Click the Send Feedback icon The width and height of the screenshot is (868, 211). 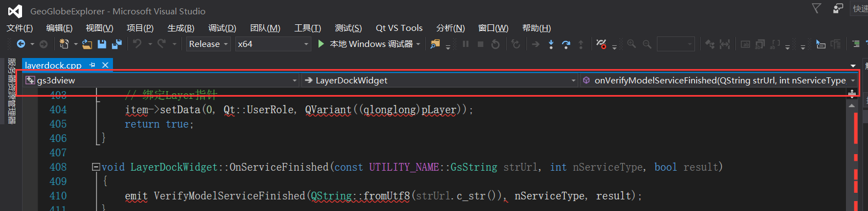coord(838,8)
